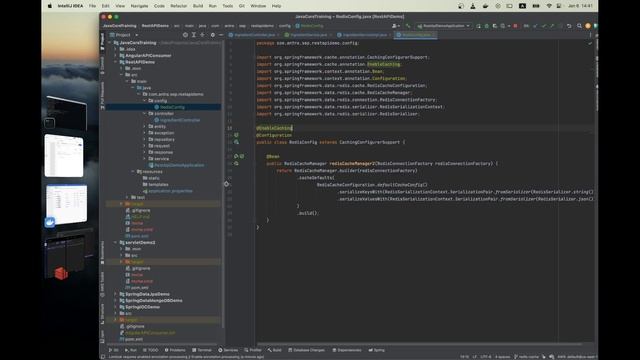Expand the service package folder
This screenshot has height=360, width=640.
click(144, 159)
